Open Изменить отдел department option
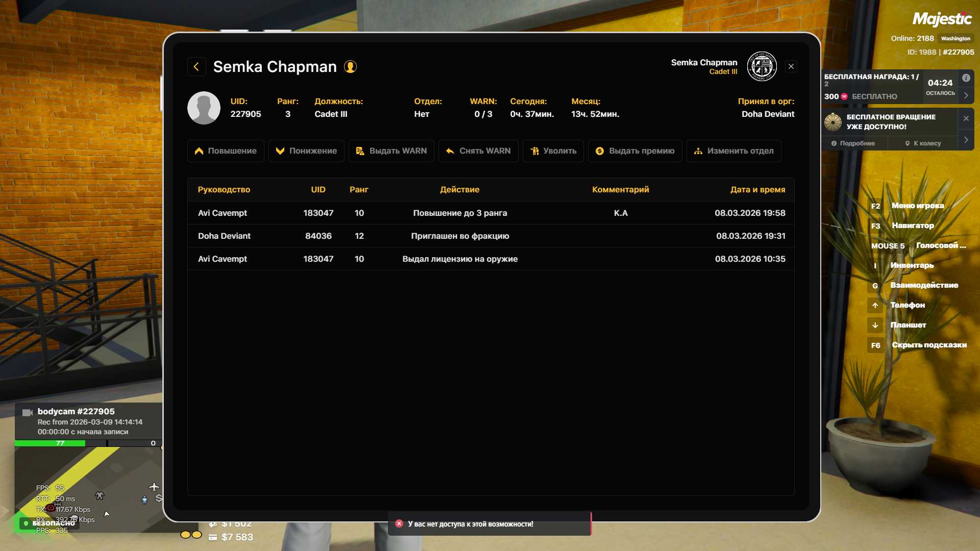 [734, 151]
